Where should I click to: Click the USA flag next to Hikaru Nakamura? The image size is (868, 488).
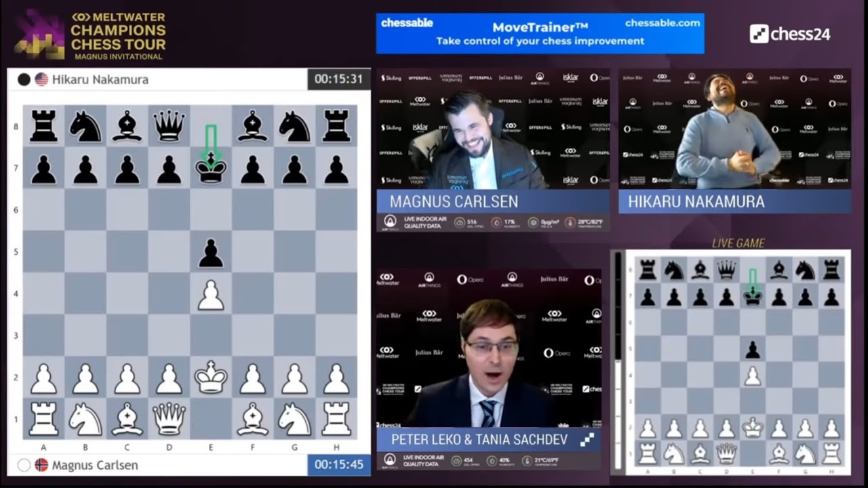coord(41,79)
